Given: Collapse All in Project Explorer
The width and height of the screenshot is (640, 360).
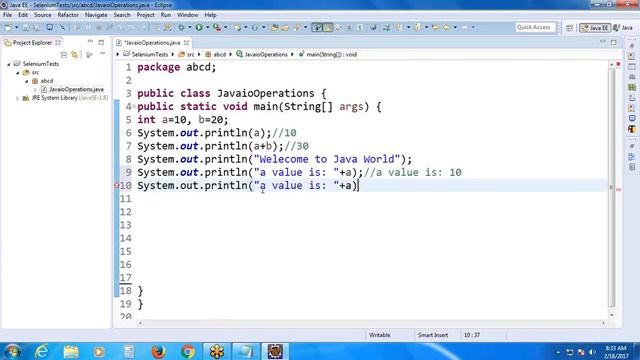Looking at the screenshot, I should point(64,54).
